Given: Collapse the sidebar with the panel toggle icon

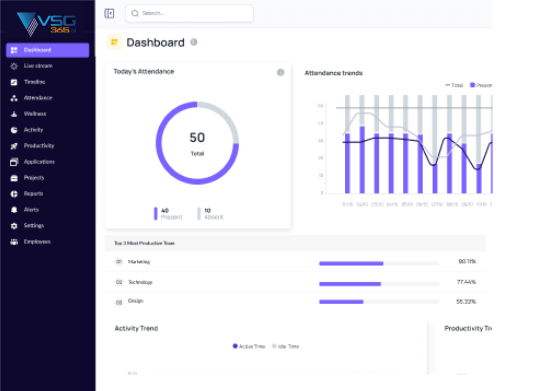Looking at the screenshot, I should tap(109, 13).
